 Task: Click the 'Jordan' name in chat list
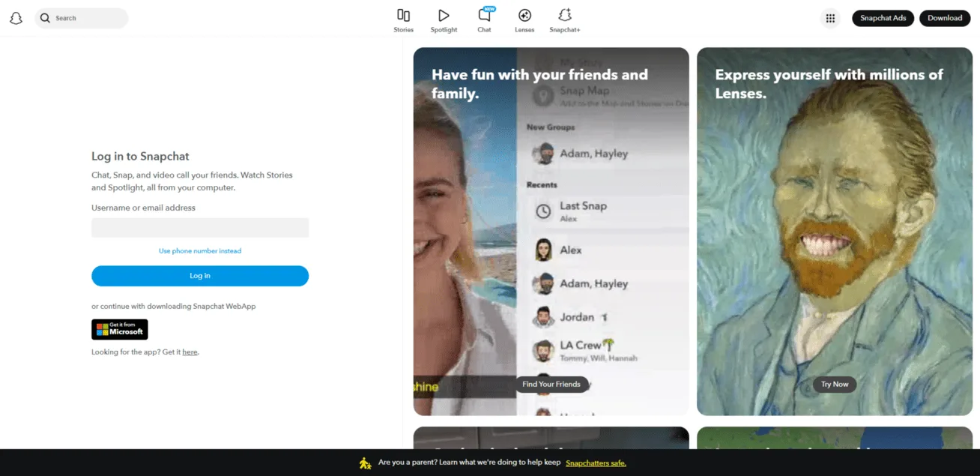[577, 317]
